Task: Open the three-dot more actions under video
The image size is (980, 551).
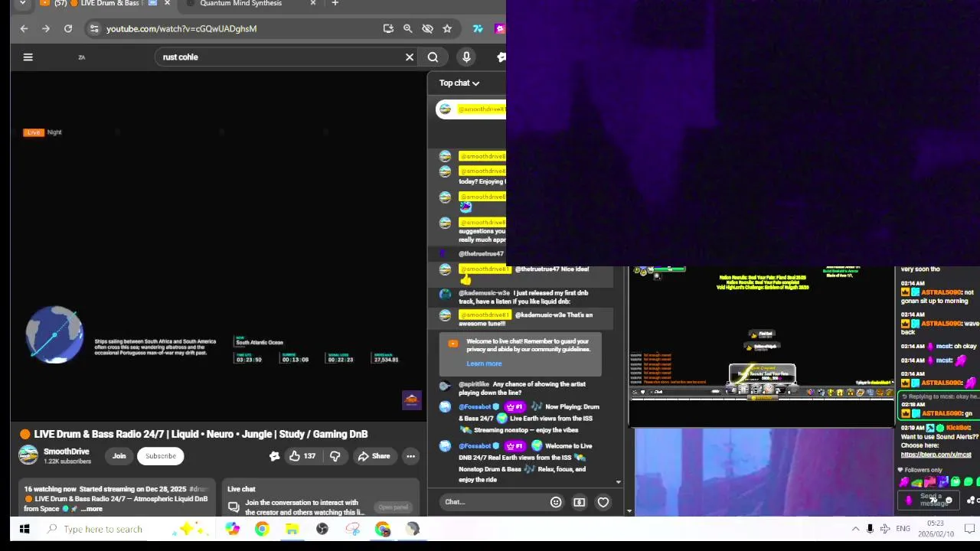Action: [410, 456]
